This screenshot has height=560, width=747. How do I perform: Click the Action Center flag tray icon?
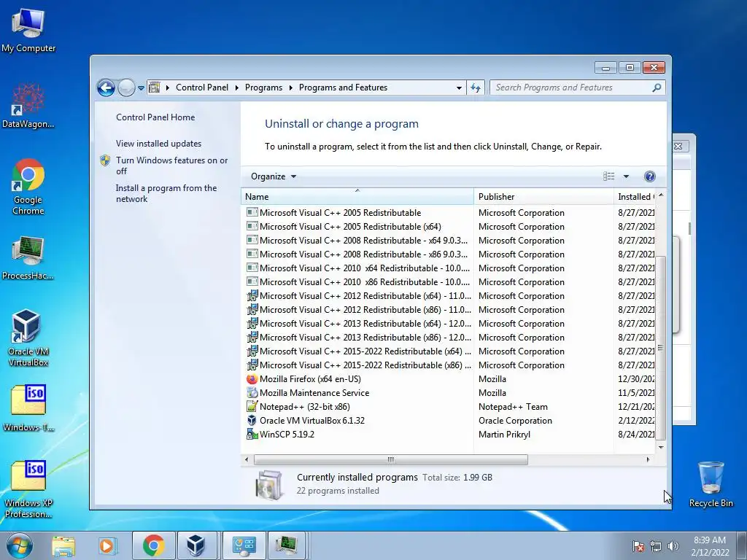638,546
